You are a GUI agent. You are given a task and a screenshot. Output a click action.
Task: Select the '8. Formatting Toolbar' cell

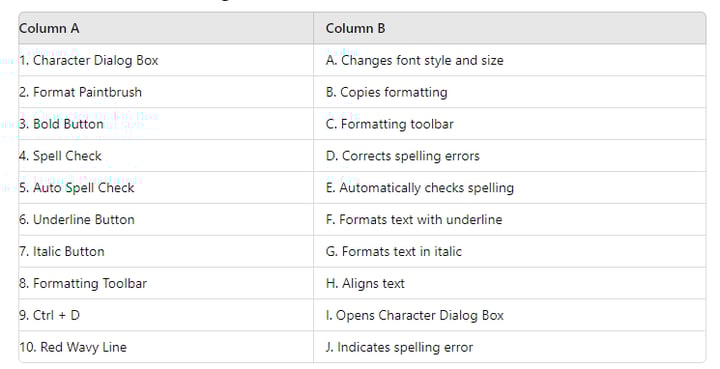point(166,283)
